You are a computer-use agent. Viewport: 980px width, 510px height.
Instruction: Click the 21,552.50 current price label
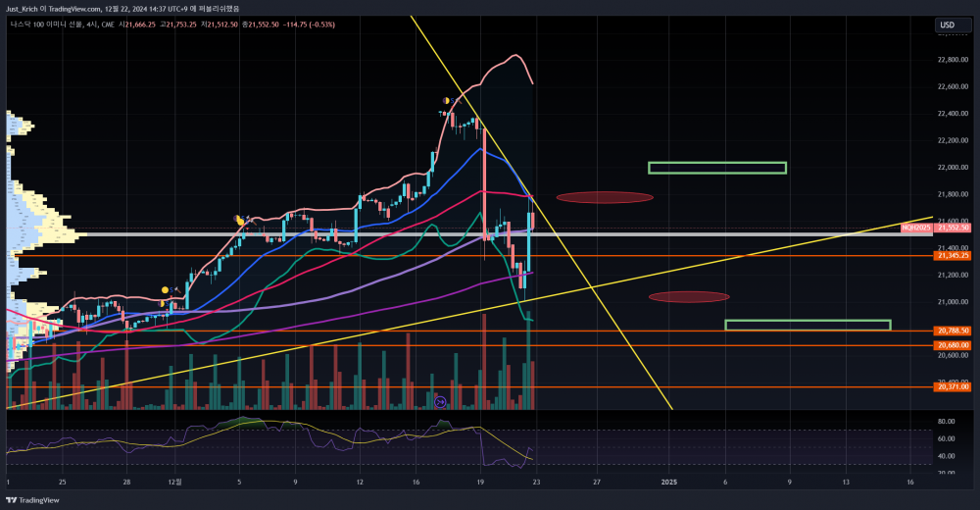[x=953, y=228]
